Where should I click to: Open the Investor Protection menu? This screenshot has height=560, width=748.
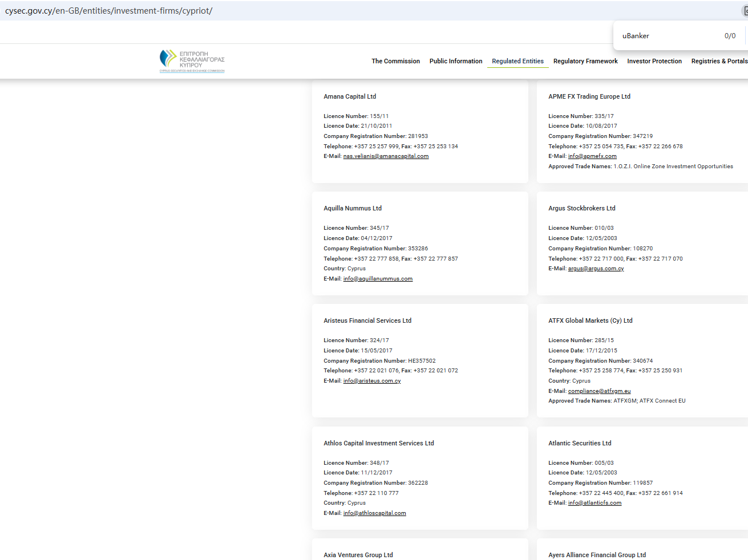click(654, 61)
